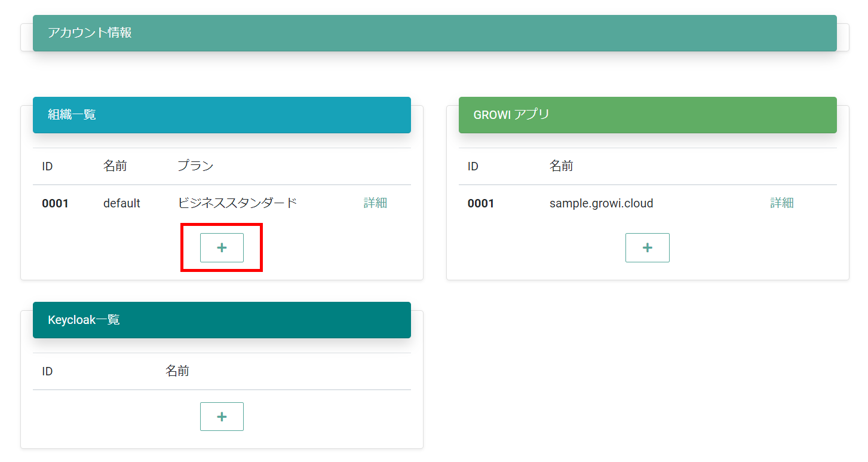Screen dimensions: 868x462
Task: Click 名前 column header in 組織一覧 table
Action: pos(115,166)
